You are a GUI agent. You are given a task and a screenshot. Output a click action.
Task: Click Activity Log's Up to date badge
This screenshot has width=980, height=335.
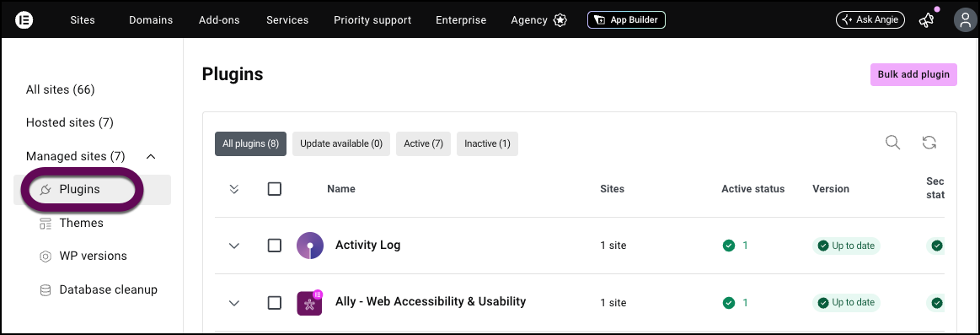846,246
